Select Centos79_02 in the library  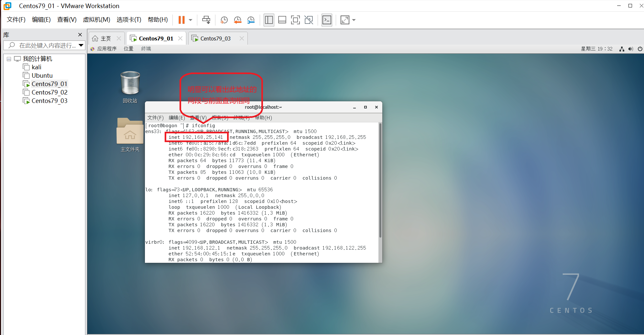tap(45, 92)
